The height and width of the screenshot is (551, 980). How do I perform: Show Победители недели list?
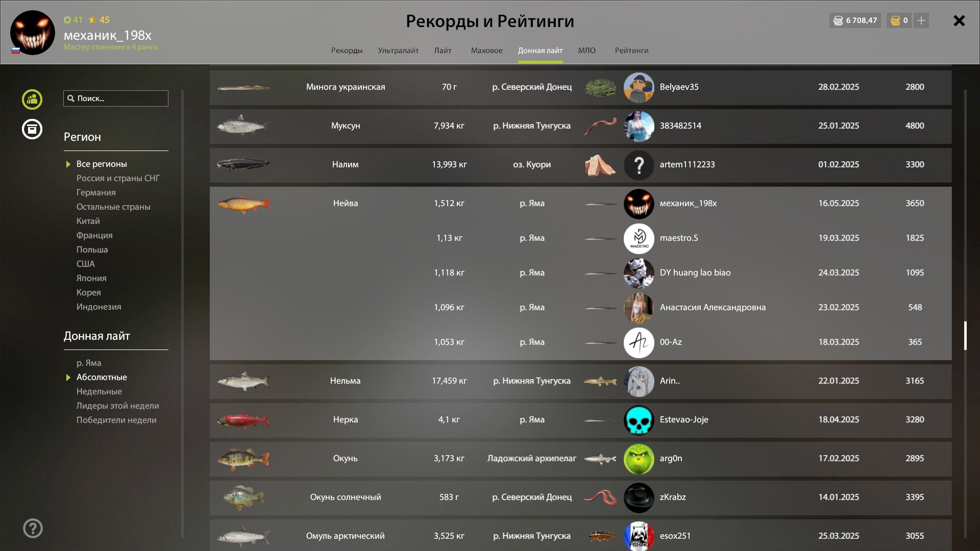click(116, 420)
